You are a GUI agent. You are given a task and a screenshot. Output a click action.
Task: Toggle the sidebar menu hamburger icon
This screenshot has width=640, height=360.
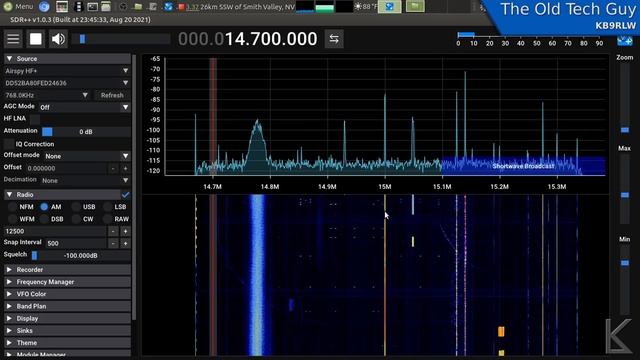(13, 39)
